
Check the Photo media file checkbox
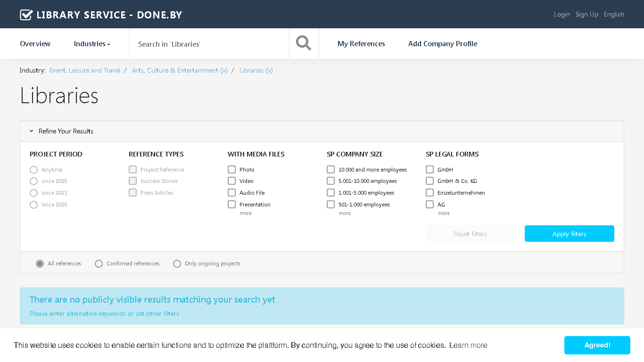point(231,169)
